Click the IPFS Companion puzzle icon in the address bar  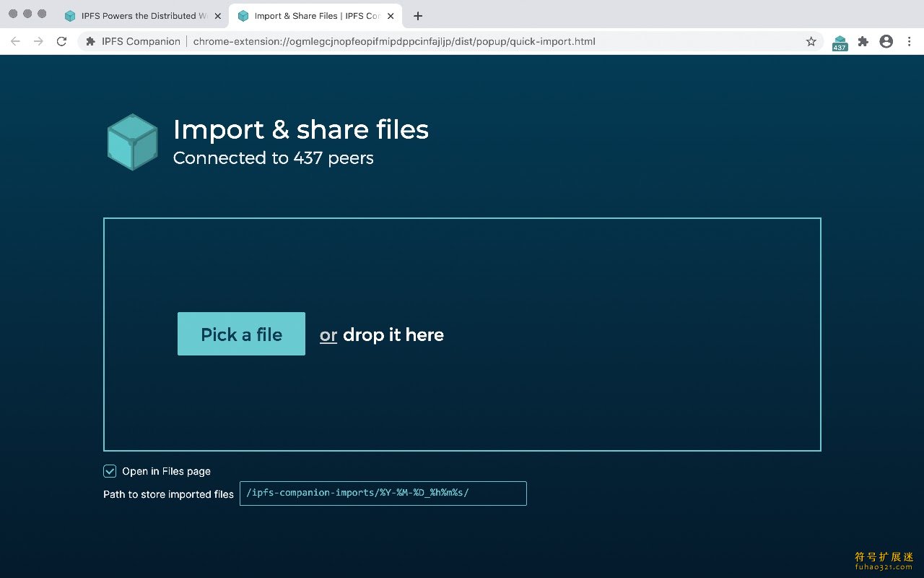click(x=90, y=41)
